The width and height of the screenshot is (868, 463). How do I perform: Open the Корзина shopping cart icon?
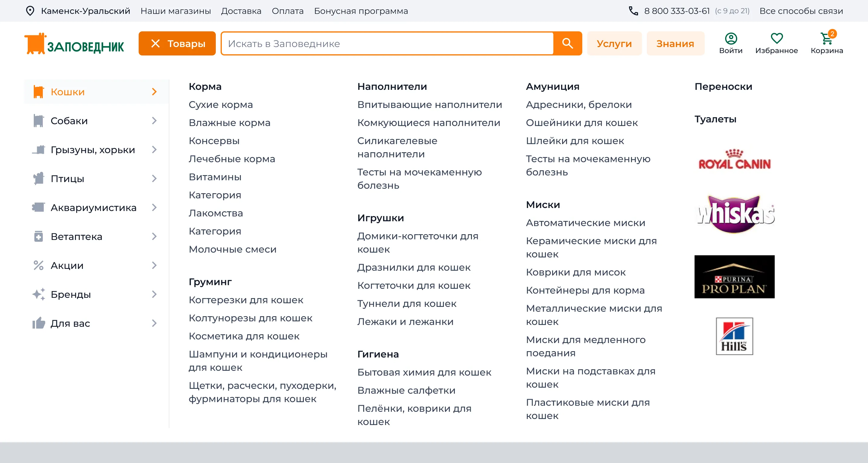[x=826, y=38]
